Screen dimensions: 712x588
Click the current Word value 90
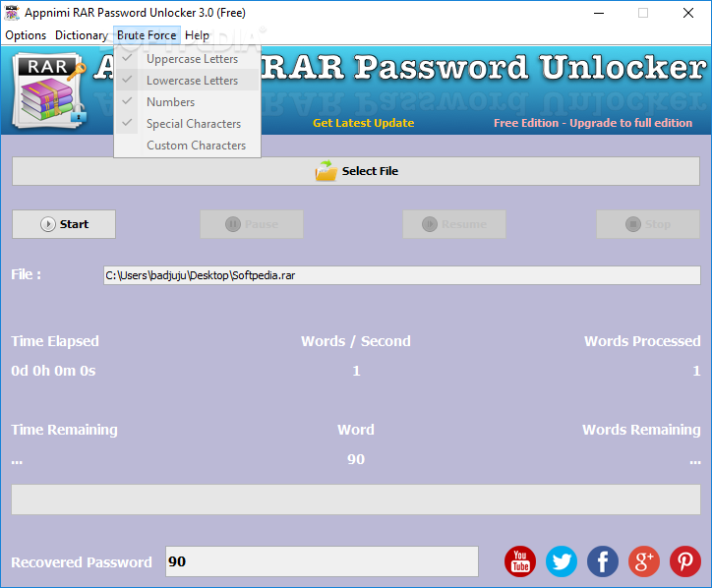click(x=356, y=459)
